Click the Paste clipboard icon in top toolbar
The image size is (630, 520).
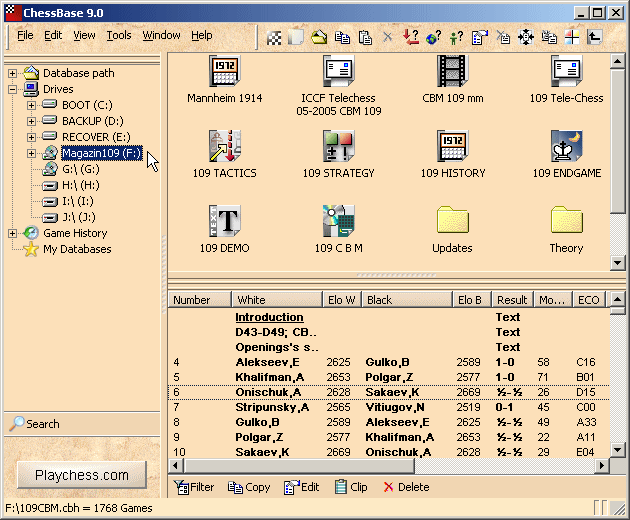coord(365,38)
